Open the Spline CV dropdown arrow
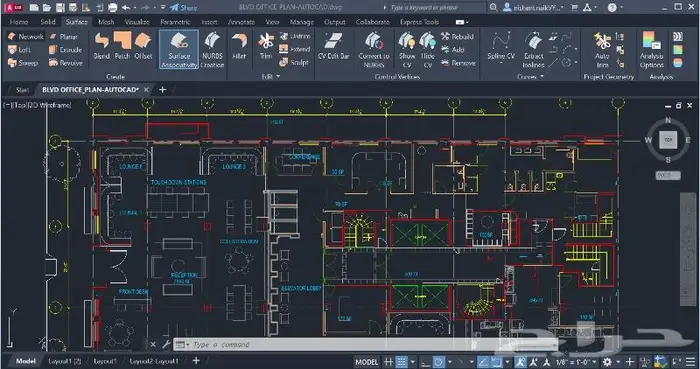 (x=501, y=63)
